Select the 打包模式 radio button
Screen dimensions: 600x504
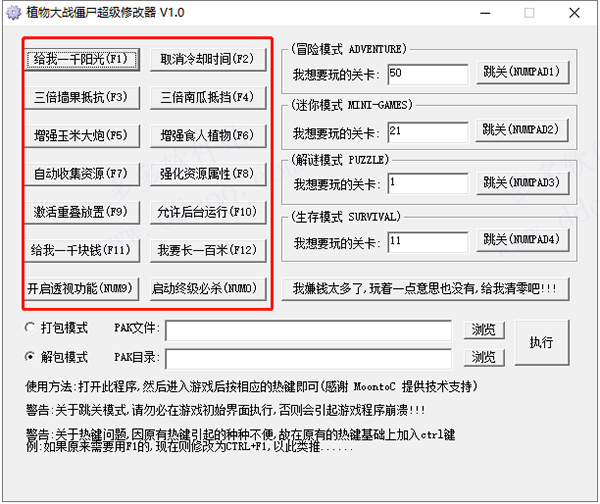tap(33, 329)
